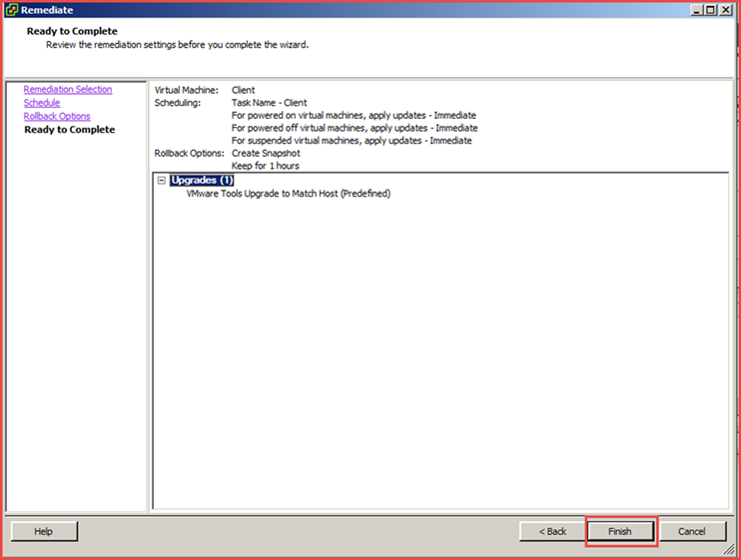Go to the Schedule step link
Screen dimensions: 741x560
[42, 103]
